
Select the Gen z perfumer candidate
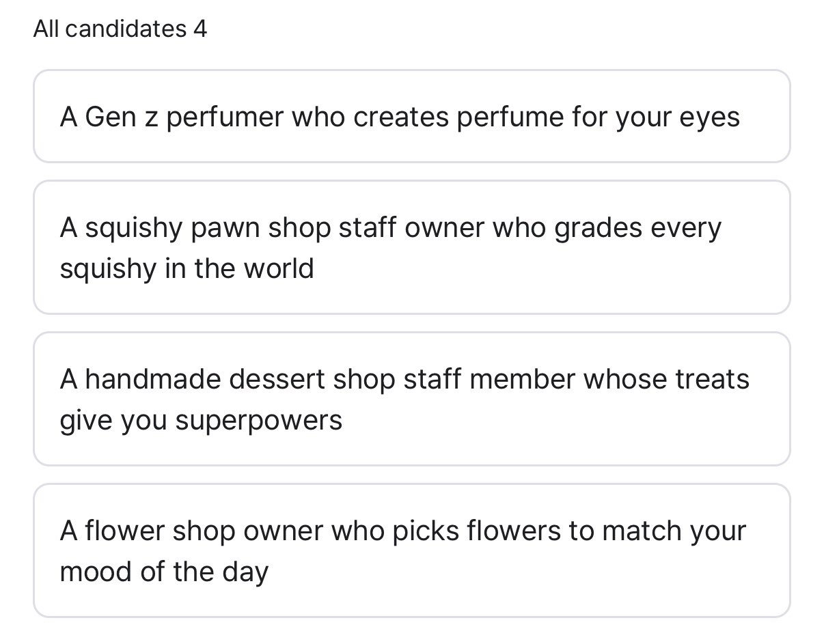412,116
